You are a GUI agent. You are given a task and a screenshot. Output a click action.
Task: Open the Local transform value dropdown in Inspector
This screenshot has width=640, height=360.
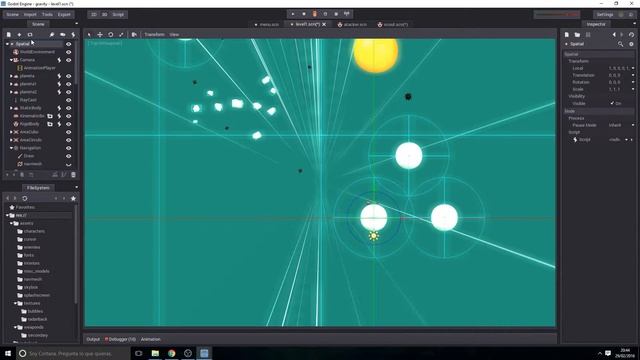[633, 68]
